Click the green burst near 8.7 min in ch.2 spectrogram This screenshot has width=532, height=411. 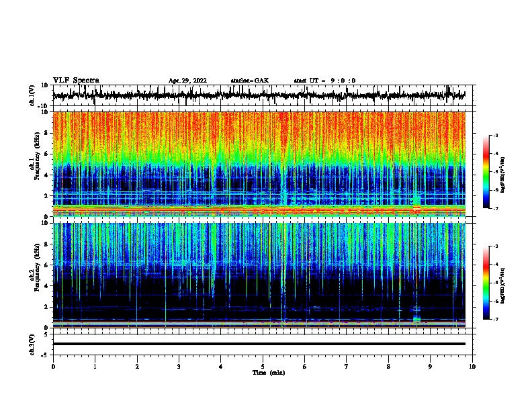pyautogui.click(x=416, y=319)
